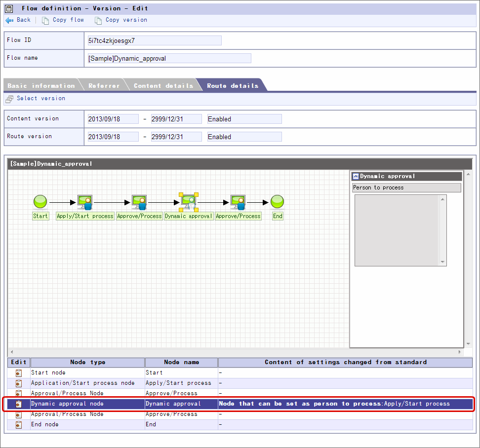
Task: Click the End node table cell
Action: [x=87, y=425]
